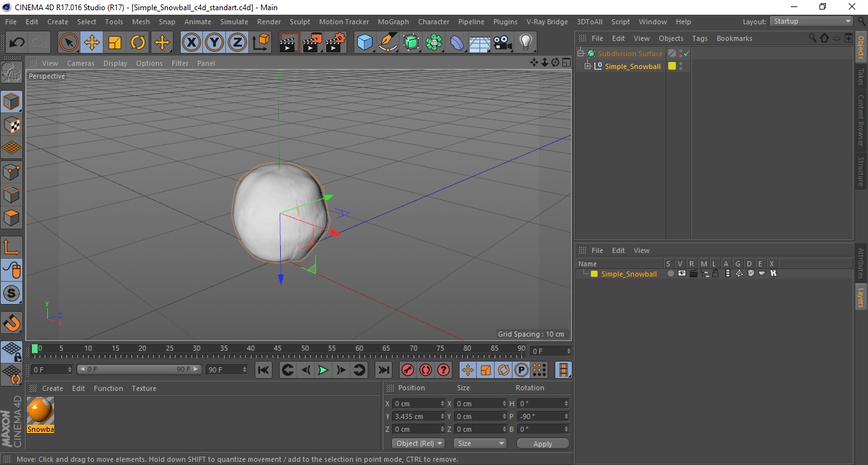Viewport: 868px width, 465px height.
Task: Open the V-Ray Bridge menu
Action: click(x=547, y=22)
